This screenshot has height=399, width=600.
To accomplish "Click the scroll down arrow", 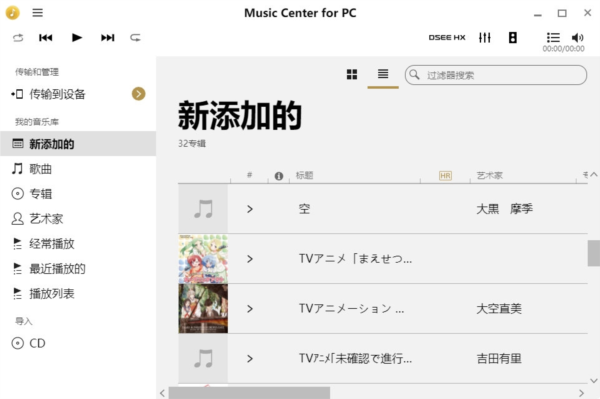I will (593, 381).
